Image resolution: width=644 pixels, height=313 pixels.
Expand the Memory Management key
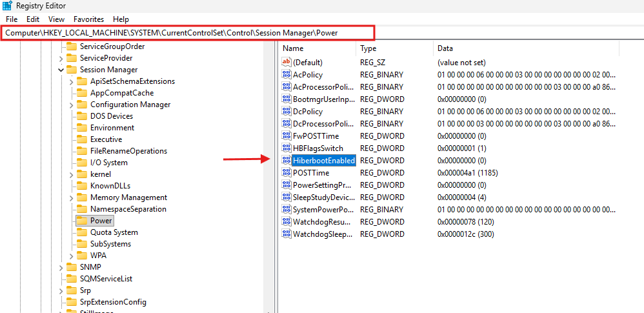point(72,197)
